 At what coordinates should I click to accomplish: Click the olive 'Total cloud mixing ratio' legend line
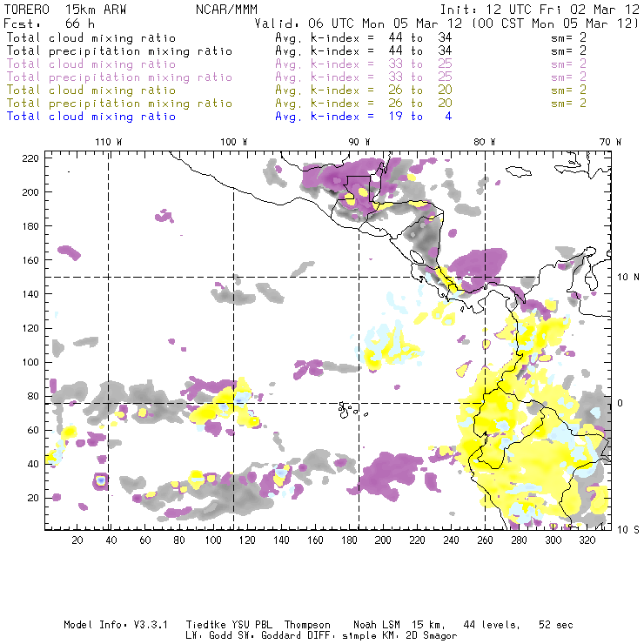(x=91, y=91)
